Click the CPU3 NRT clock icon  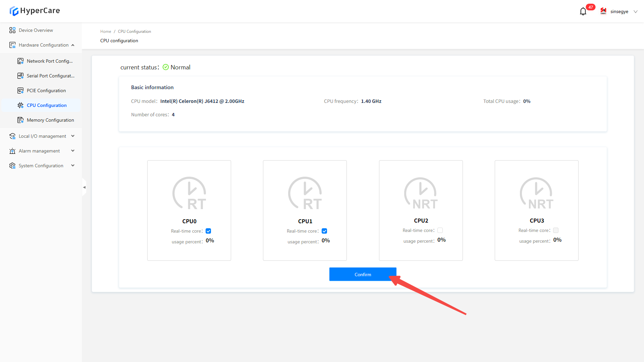[536, 193]
